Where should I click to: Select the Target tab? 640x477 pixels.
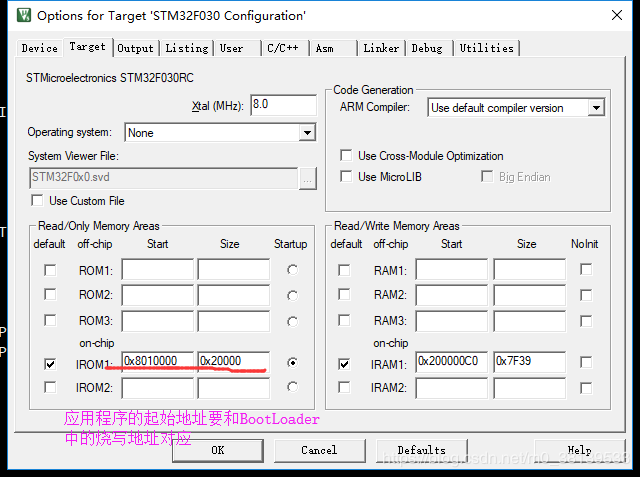(87, 47)
